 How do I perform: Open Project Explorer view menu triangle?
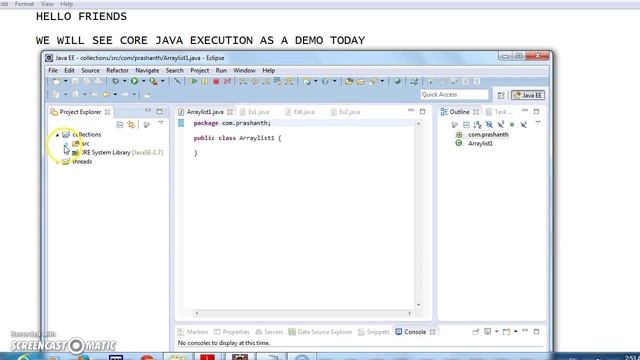(x=161, y=123)
